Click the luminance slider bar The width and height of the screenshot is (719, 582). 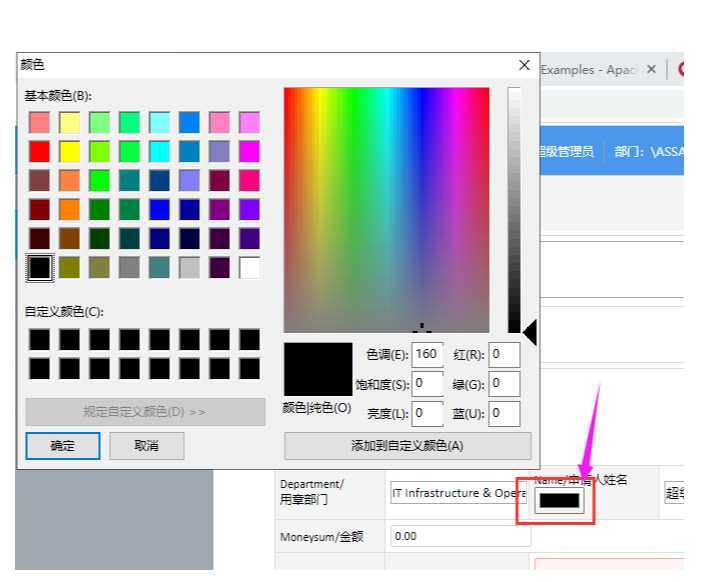(x=514, y=210)
